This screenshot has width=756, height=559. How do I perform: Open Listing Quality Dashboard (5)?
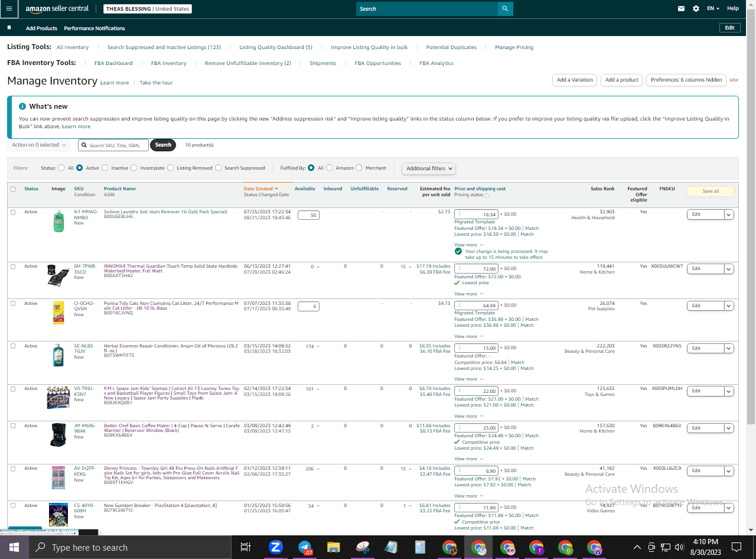[x=276, y=47]
